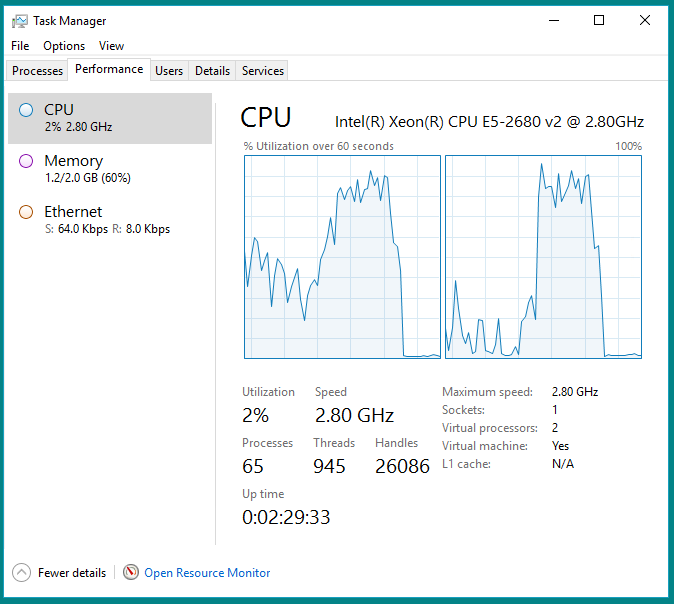Click the Threads count 945
The image size is (674, 604).
tap(329, 466)
